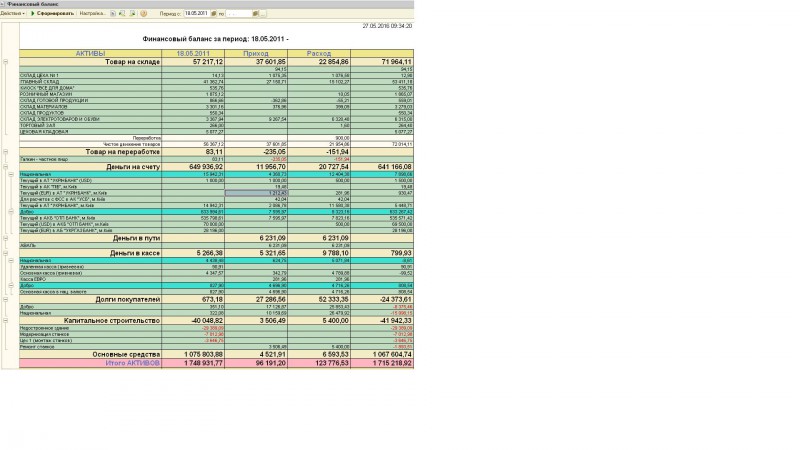This screenshot has height=450, width=800.
Task: Click value 71 964,11 ending balance
Action: [396, 62]
